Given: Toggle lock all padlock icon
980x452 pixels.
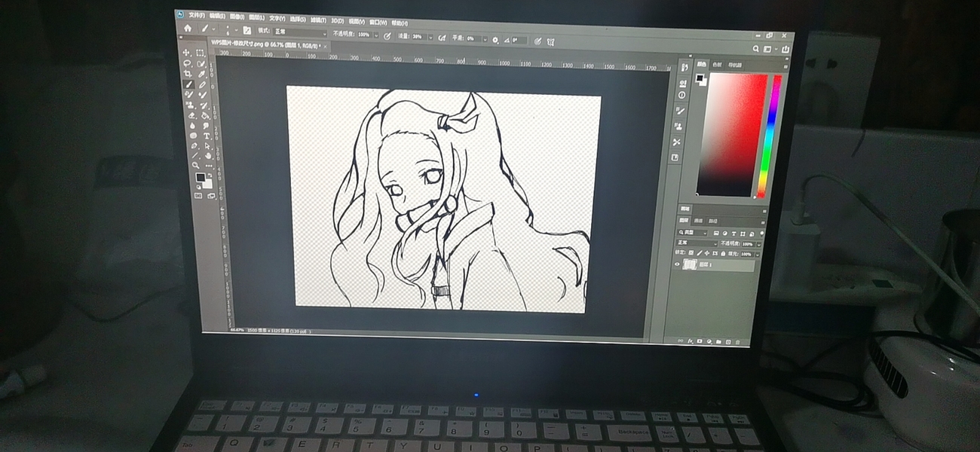Looking at the screenshot, I should pyautogui.click(x=723, y=253).
